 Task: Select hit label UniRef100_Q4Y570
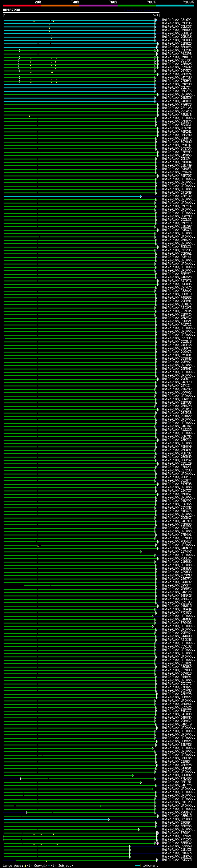click(x=176, y=71)
